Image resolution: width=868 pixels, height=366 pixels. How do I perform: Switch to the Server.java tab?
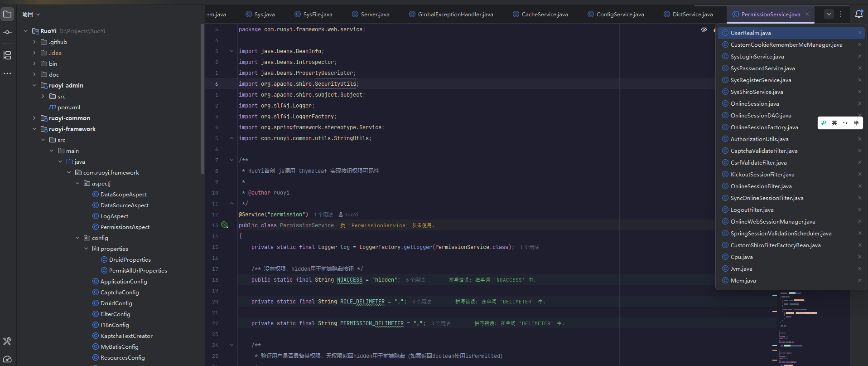point(371,14)
